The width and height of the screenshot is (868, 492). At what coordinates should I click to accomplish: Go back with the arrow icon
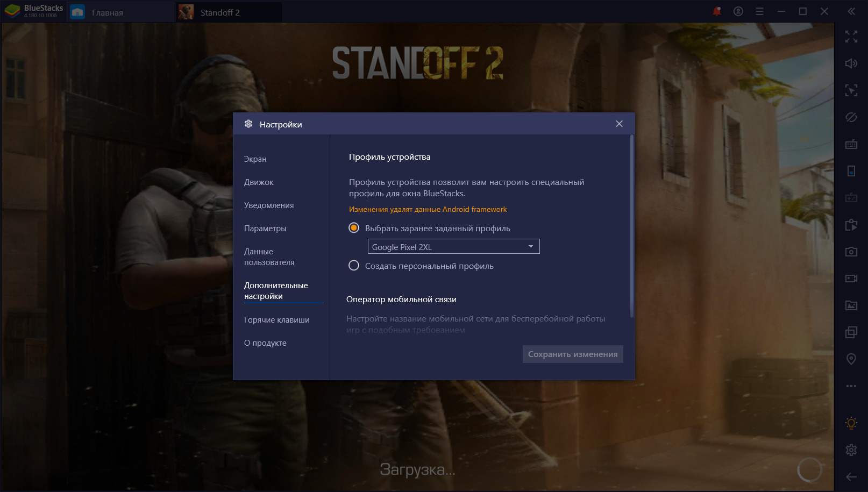pos(851,477)
